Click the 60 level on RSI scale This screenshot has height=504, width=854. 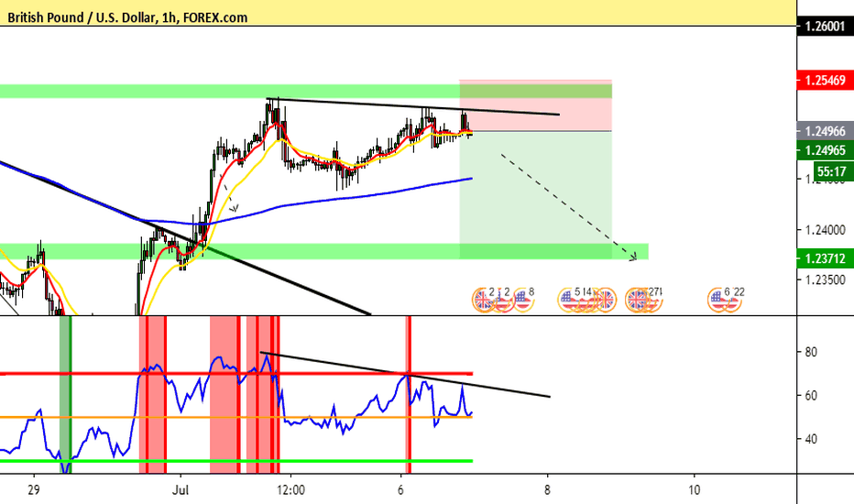pyautogui.click(x=810, y=396)
